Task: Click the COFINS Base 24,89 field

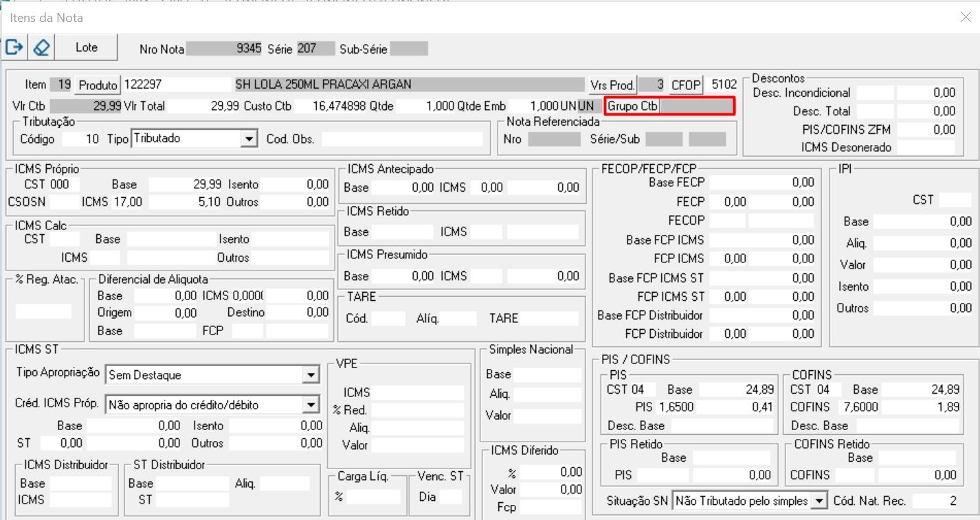Action: pos(921,389)
